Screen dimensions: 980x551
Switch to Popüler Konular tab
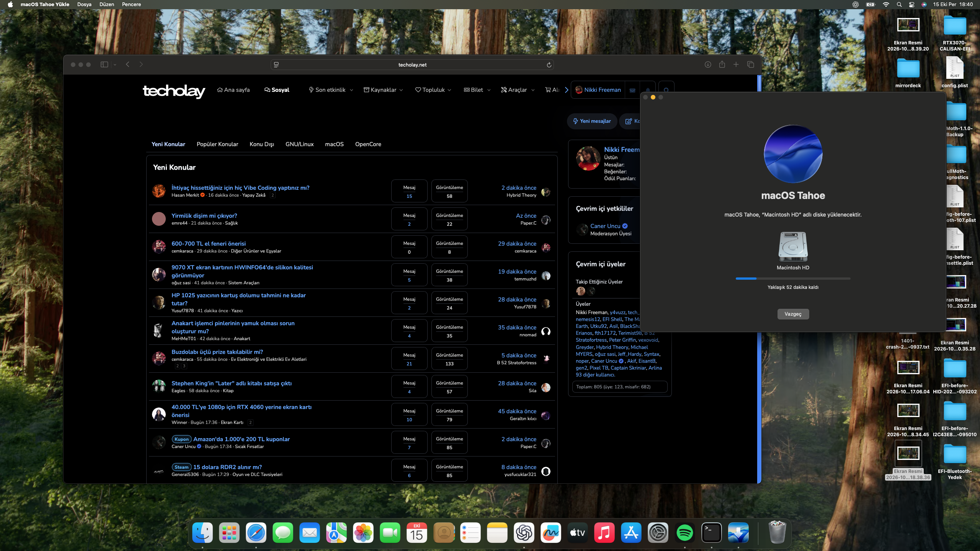[217, 144]
